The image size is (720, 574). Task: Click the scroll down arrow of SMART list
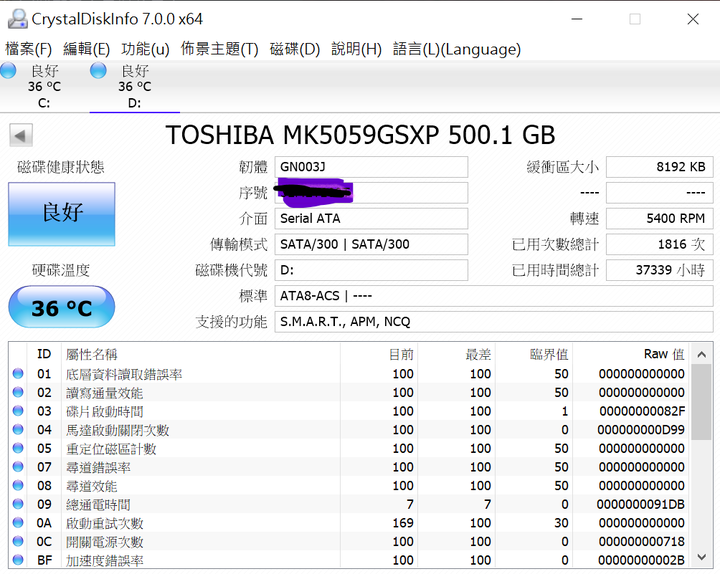702,557
